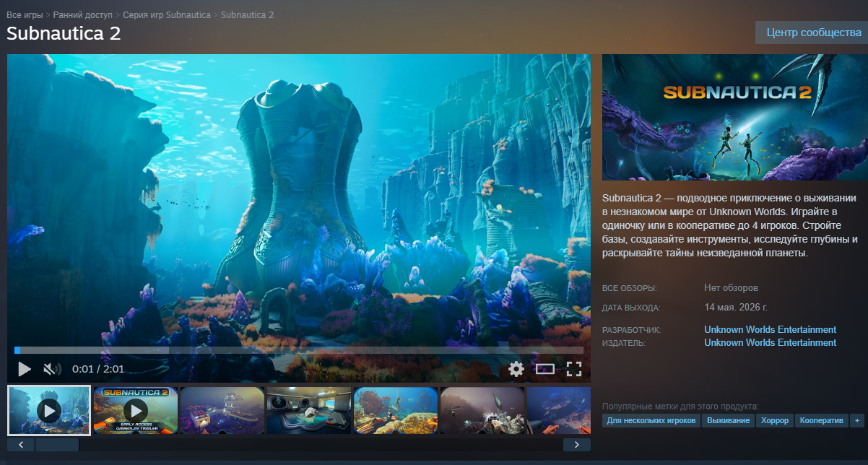Click the Subnautica 2 page title
Image resolution: width=868 pixels, height=465 pixels.
pos(64,33)
